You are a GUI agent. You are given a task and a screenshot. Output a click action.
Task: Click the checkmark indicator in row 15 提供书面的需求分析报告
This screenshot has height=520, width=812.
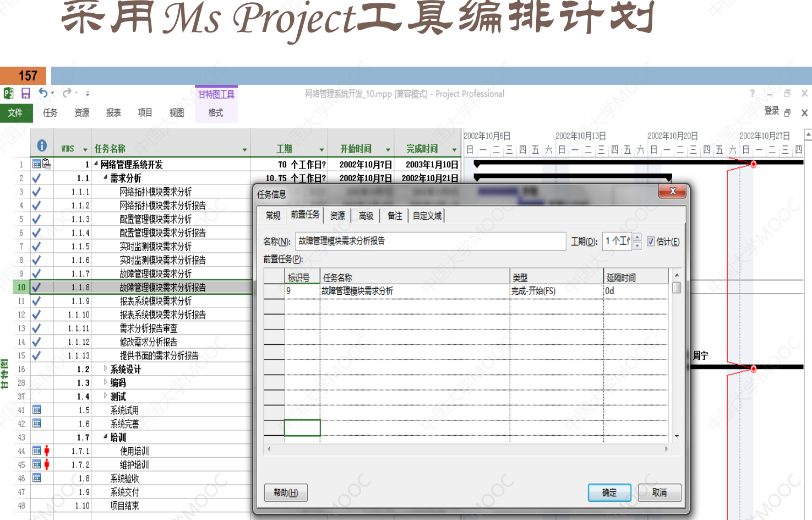tap(36, 355)
